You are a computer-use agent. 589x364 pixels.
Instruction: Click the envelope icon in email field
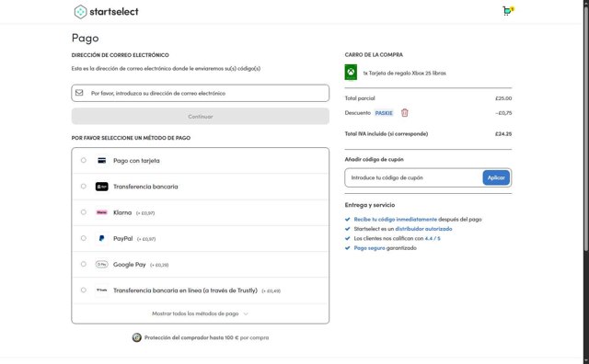pos(79,93)
